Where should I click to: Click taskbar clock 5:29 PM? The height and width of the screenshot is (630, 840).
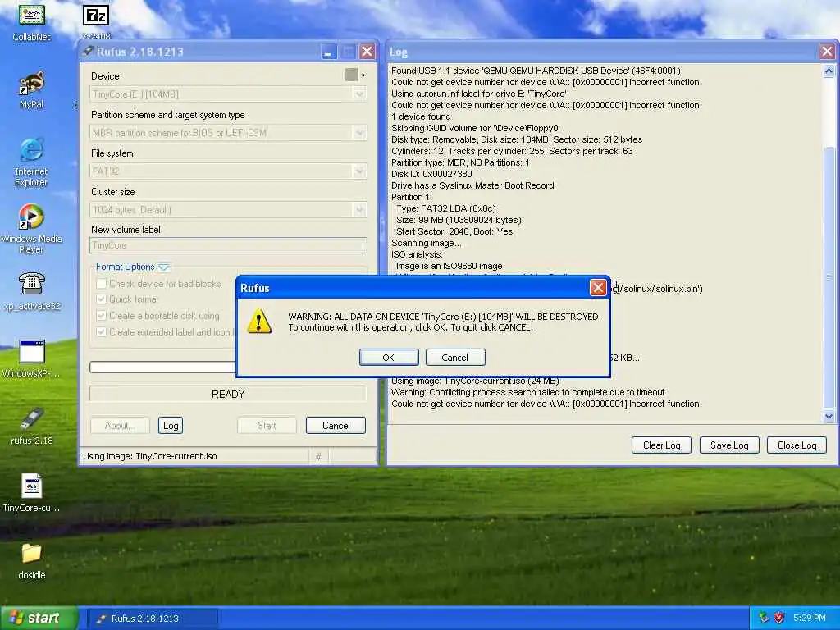pos(810,618)
